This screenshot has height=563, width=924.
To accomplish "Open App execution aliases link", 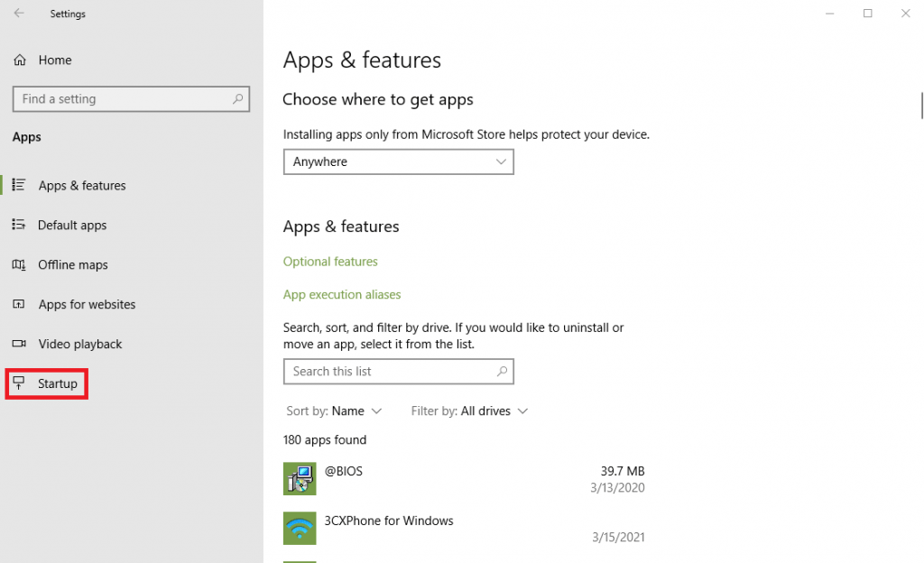I will [x=342, y=294].
